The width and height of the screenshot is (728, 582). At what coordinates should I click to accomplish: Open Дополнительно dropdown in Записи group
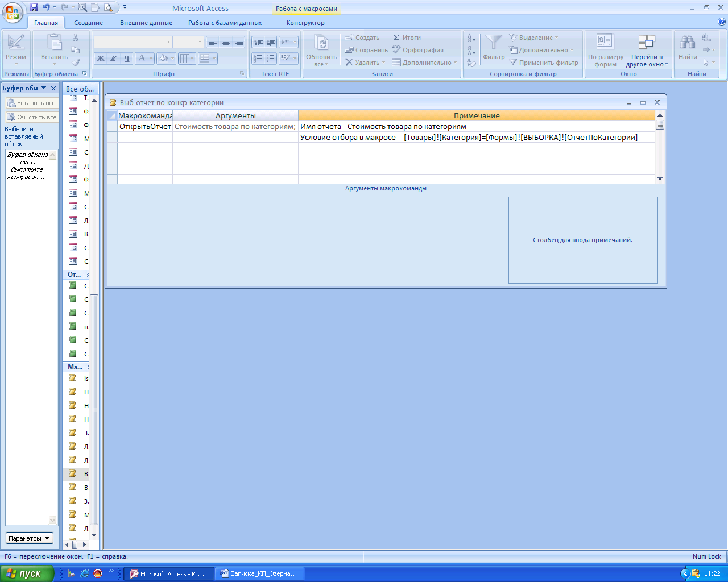click(x=424, y=63)
